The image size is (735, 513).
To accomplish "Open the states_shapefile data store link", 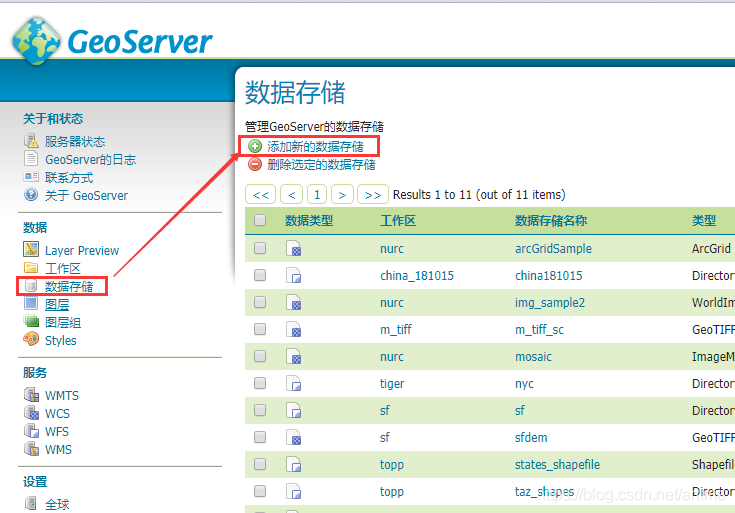I will click(x=557, y=465).
